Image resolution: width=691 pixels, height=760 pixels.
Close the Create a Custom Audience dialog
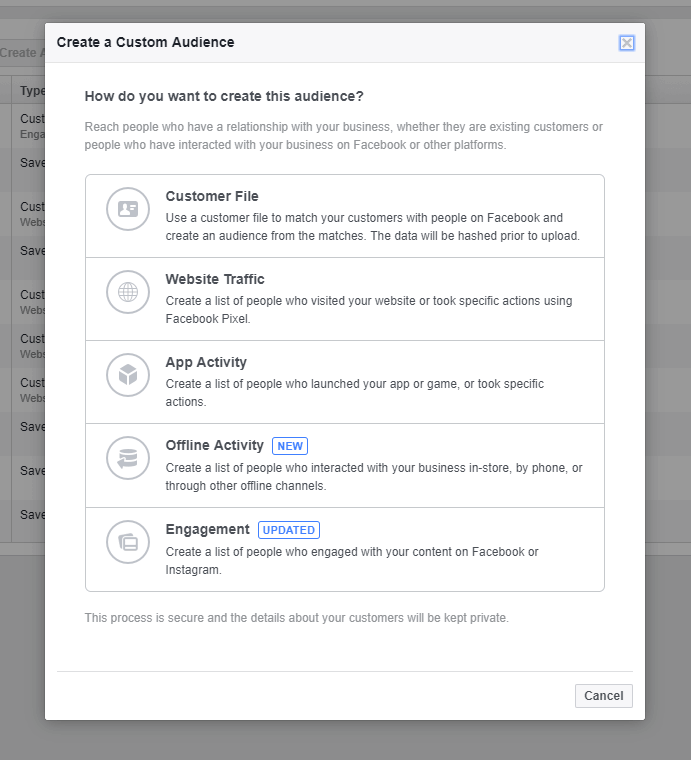(x=626, y=43)
